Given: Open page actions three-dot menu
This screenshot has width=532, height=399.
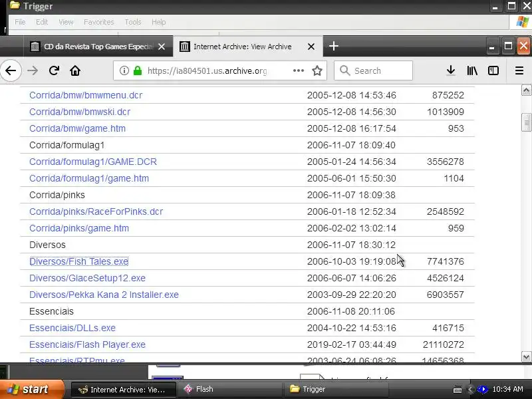Looking at the screenshot, I should coord(298,70).
